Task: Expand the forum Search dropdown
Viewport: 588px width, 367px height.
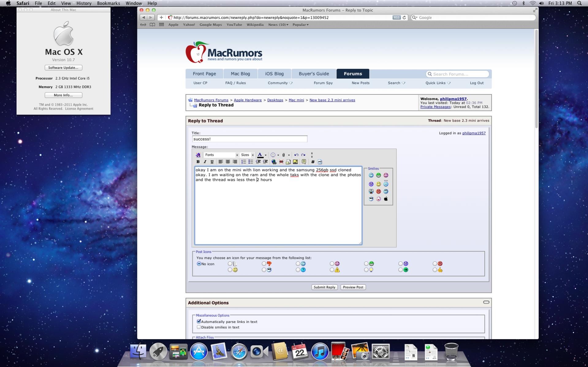Action: coord(396,83)
